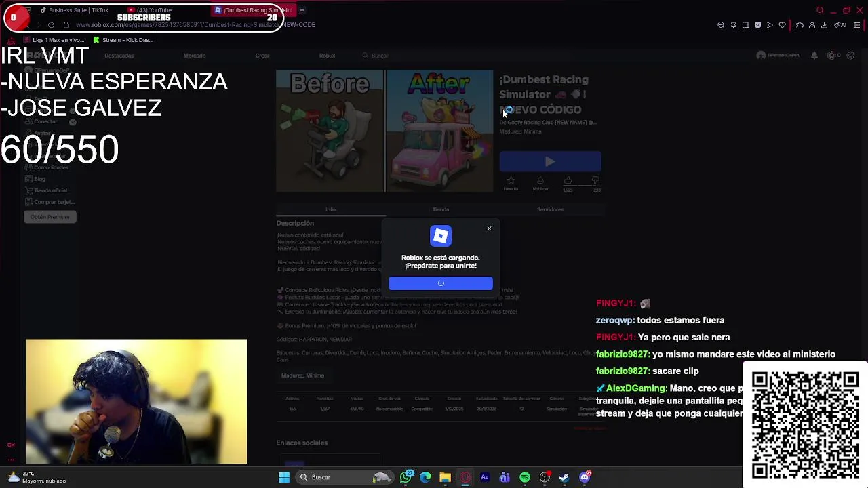
Task: Open Opera GX from the taskbar
Action: tap(465, 477)
